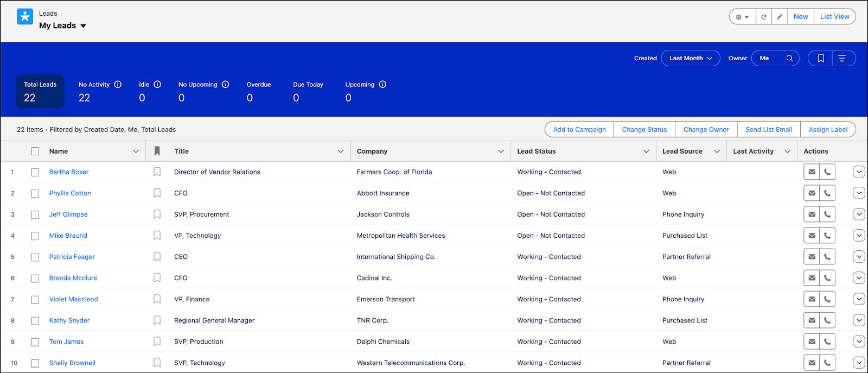Call Jeff Glimpse via phone icon
Image resolution: width=868 pixels, height=373 pixels.
pos(827,214)
